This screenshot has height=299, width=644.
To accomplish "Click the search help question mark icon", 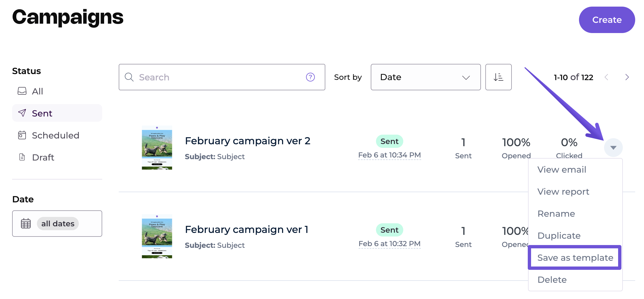I will (x=310, y=77).
